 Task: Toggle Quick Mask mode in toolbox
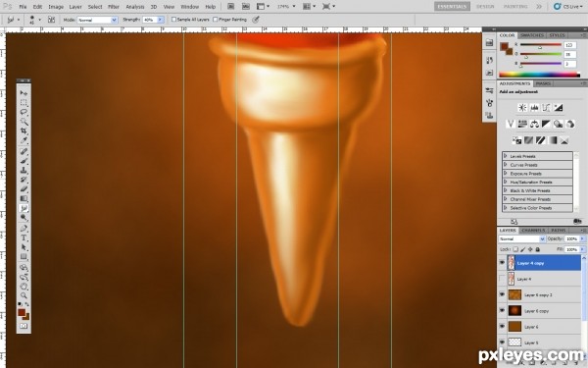pos(24,326)
